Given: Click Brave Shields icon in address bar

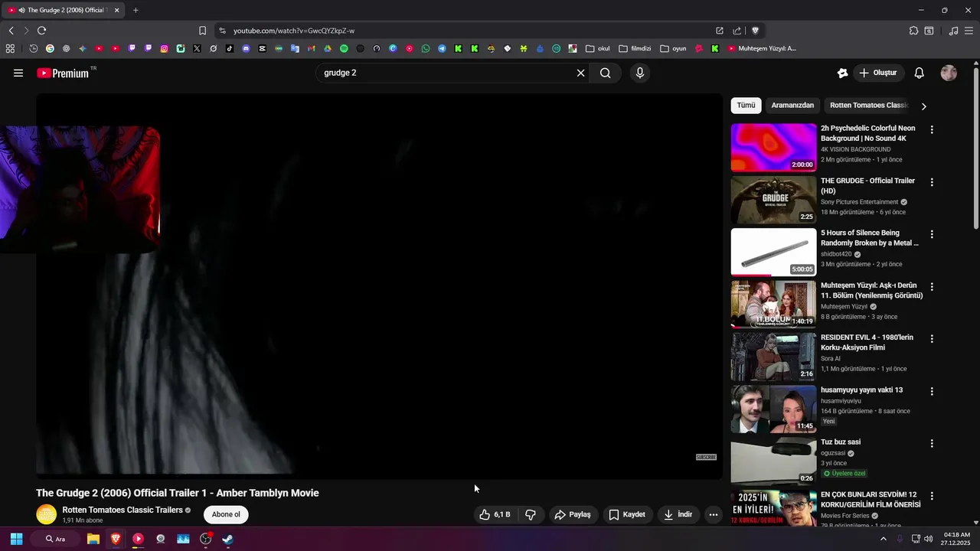Looking at the screenshot, I should [x=755, y=31].
